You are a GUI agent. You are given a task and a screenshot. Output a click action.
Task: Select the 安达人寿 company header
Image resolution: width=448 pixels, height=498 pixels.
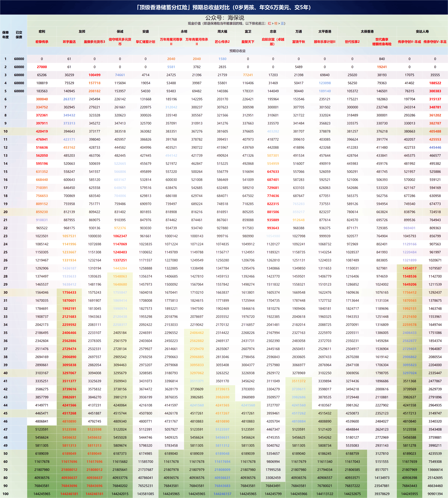pyautogui.click(x=422, y=32)
